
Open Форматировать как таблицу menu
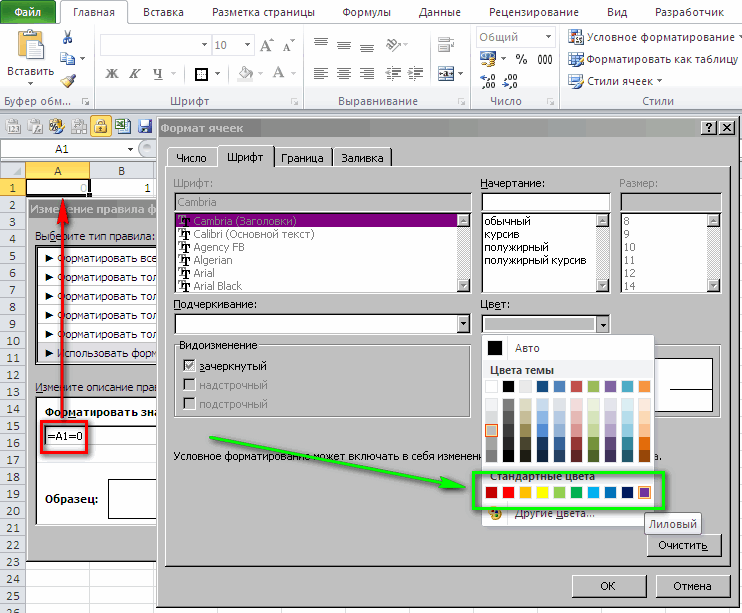[x=654, y=59]
